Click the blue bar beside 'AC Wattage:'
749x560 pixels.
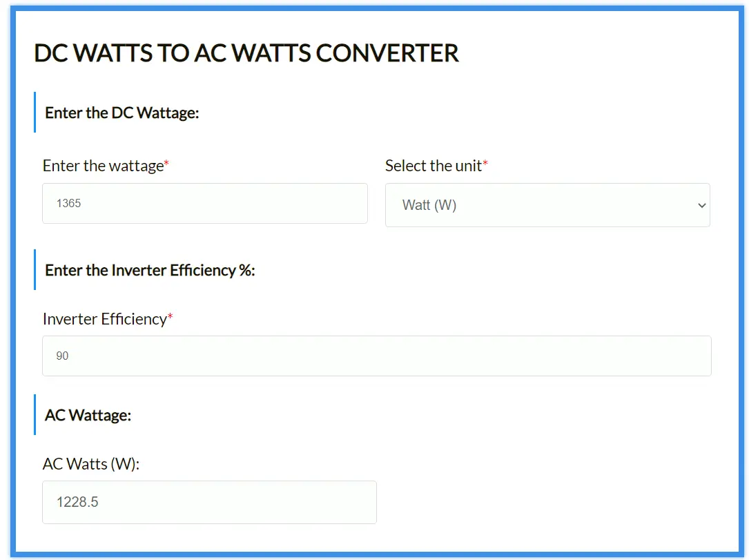coord(37,415)
